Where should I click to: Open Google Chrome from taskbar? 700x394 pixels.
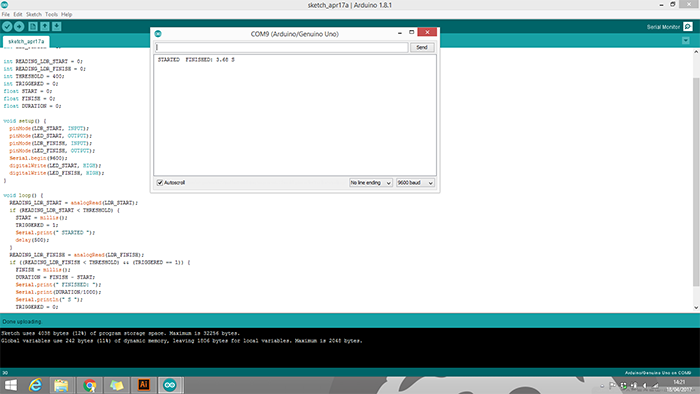tap(89, 385)
